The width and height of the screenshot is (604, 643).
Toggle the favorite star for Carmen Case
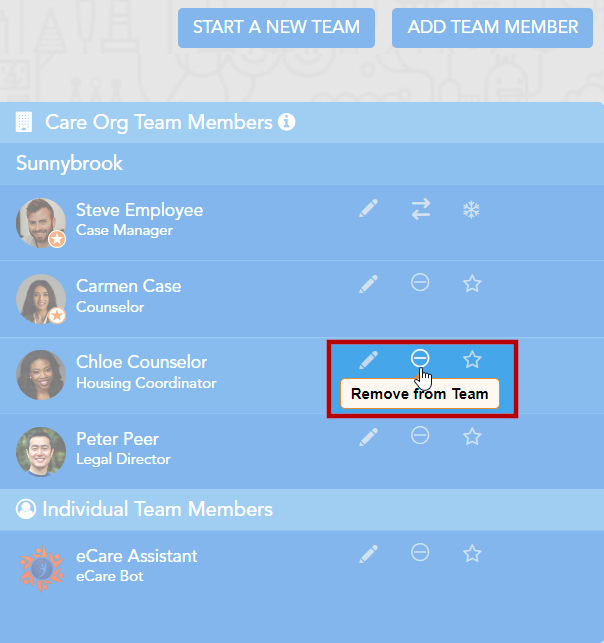tap(472, 284)
